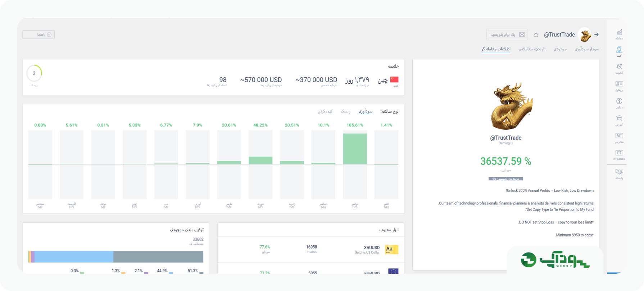Click the یک پیام بنویسید message button
Viewport: 644px width, 291px height.
507,34
